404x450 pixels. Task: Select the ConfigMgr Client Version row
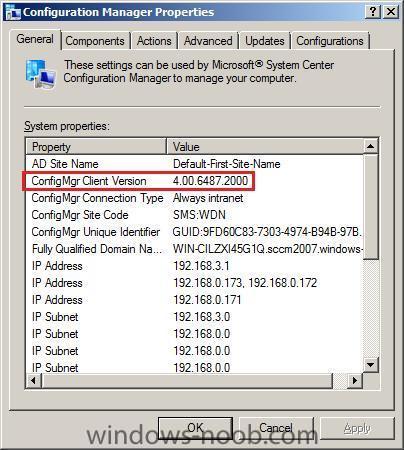[x=195, y=181]
